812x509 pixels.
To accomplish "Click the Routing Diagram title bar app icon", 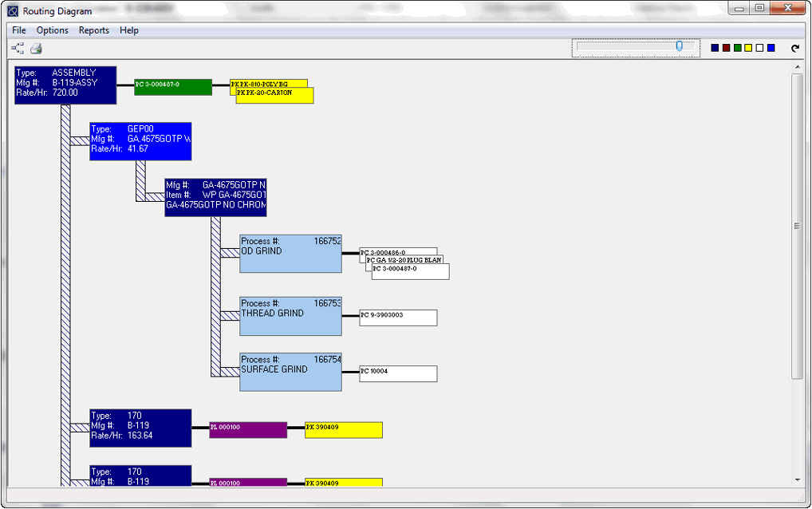I will point(13,11).
